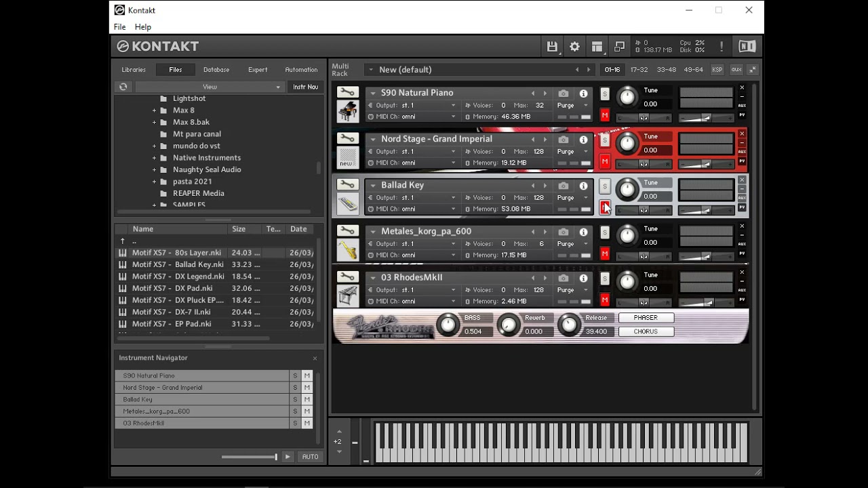Image resolution: width=868 pixels, height=488 pixels.
Task: Mute Ballad Key in Instrument Navigator list
Action: click(307, 399)
